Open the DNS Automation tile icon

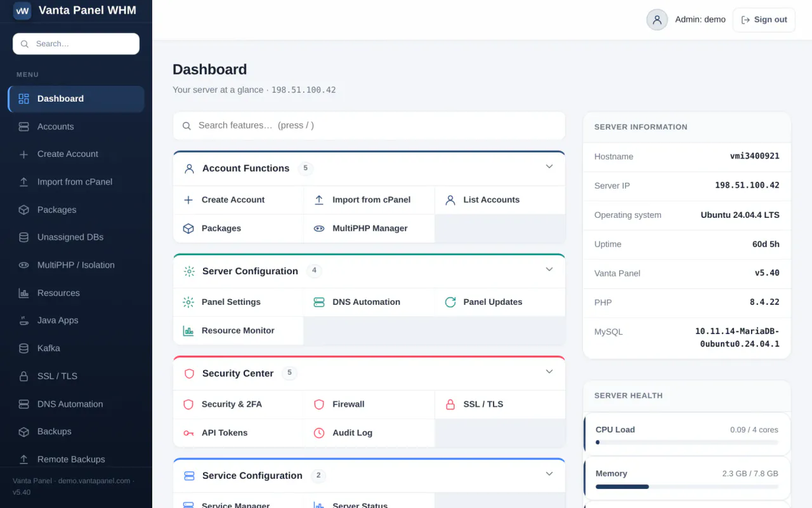click(x=319, y=302)
